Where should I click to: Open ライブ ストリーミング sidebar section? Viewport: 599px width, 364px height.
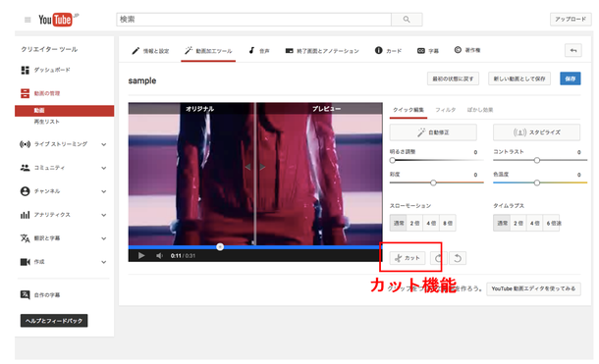(x=53, y=144)
